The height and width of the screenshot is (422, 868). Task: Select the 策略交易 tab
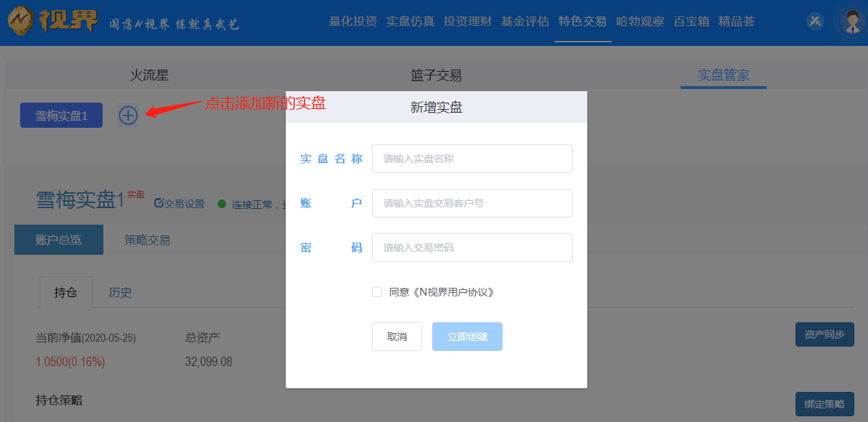pyautogui.click(x=147, y=240)
